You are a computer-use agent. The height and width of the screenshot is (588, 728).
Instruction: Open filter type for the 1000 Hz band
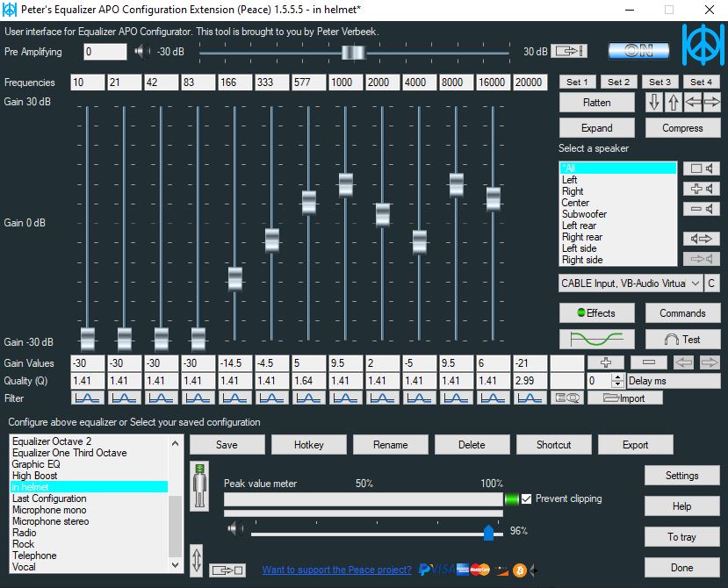pyautogui.click(x=345, y=398)
